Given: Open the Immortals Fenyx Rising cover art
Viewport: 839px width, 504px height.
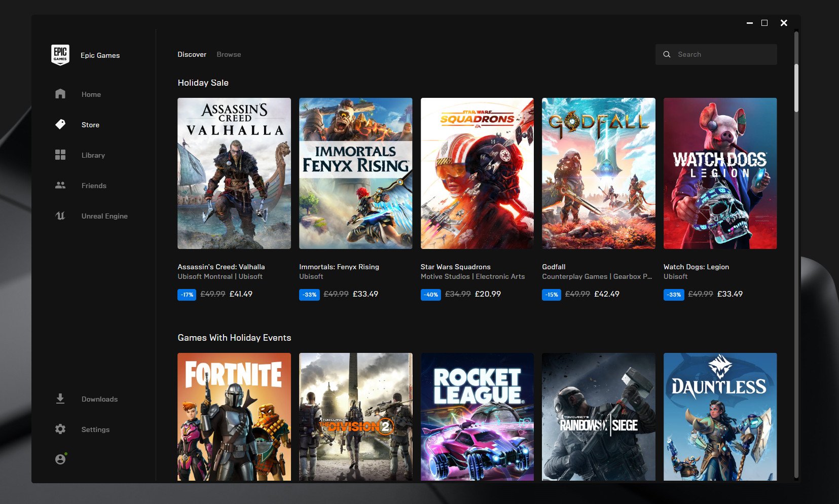Looking at the screenshot, I should tap(355, 173).
